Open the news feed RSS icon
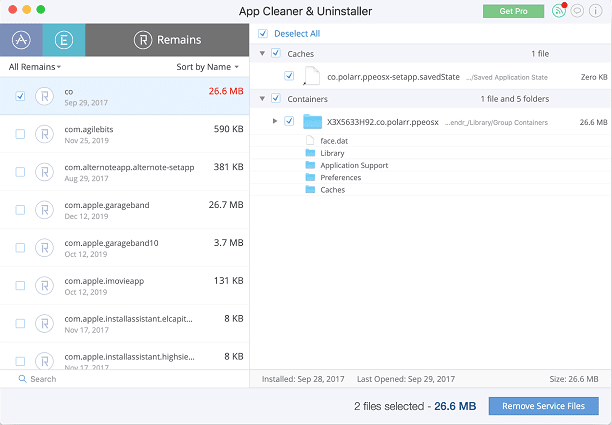Viewport: 612px width, 425px height. (559, 11)
